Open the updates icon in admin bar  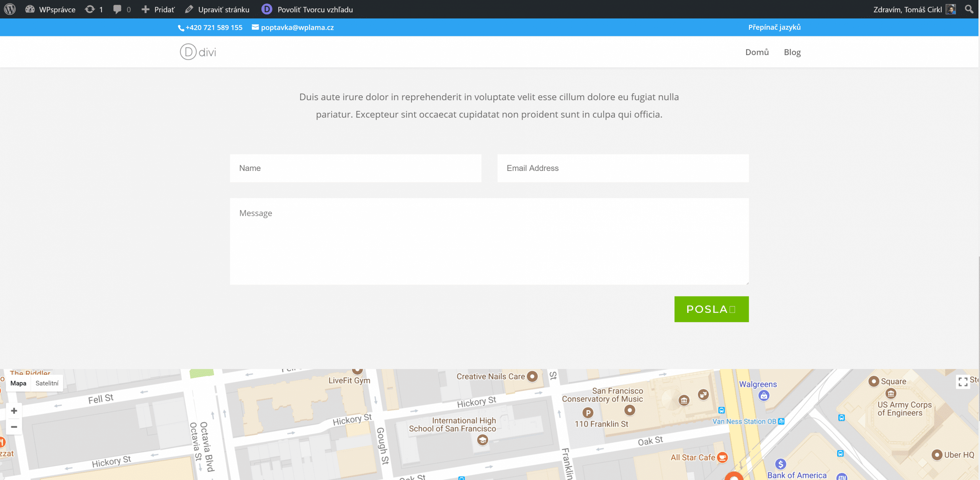(x=90, y=9)
